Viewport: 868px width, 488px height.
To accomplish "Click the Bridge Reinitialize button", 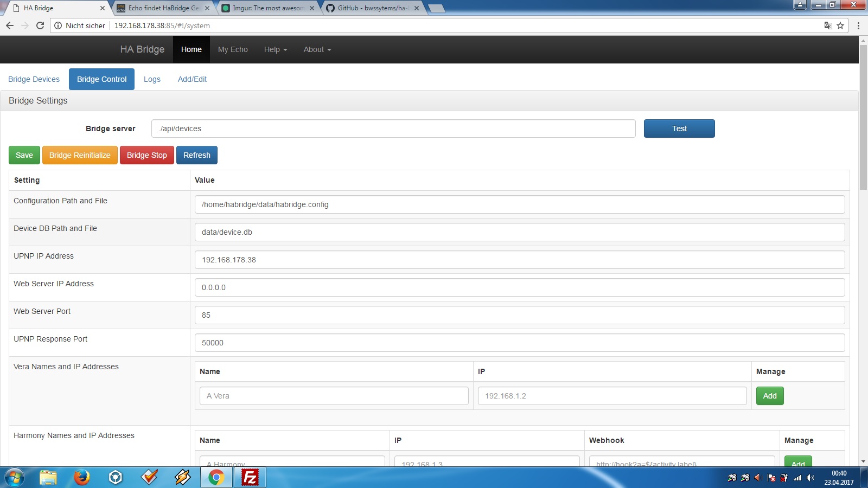I will click(80, 155).
